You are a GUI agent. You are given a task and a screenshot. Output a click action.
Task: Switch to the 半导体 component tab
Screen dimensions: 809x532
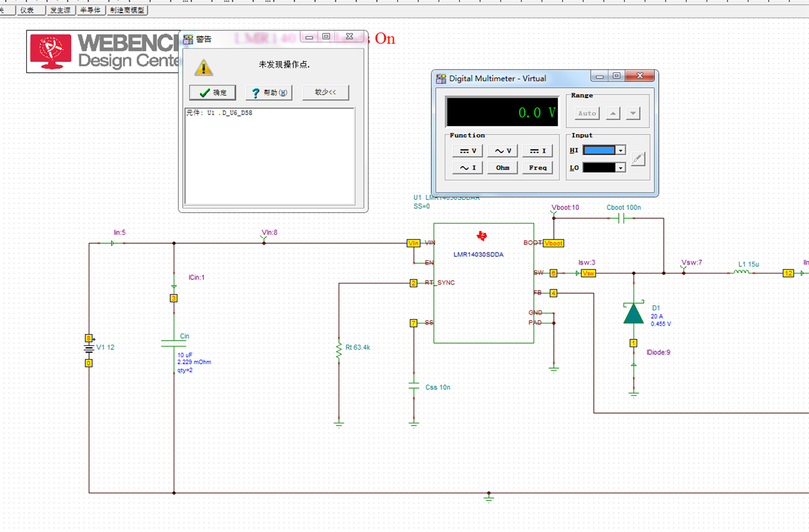point(90,11)
